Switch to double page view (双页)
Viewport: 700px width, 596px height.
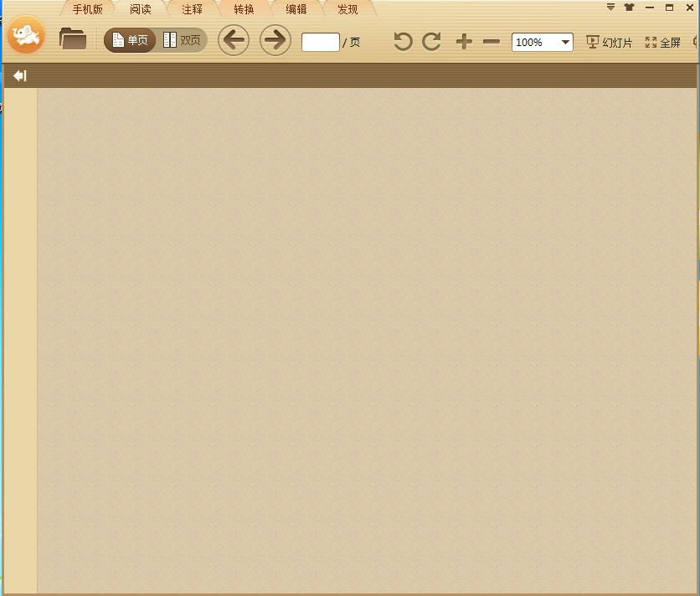pos(183,40)
